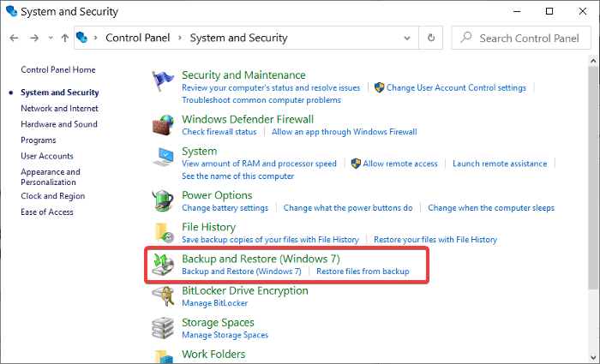This screenshot has width=600, height=364.
Task: Open Change User Account Control settings
Action: pos(456,87)
